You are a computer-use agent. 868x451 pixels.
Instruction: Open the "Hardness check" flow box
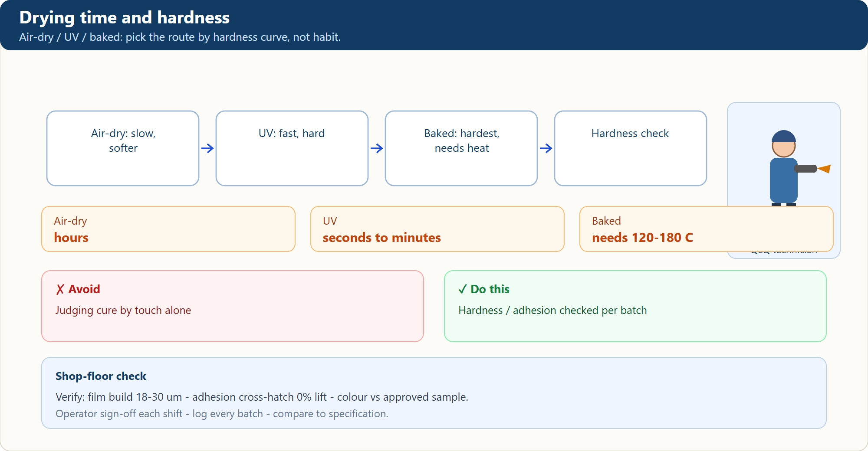631,148
